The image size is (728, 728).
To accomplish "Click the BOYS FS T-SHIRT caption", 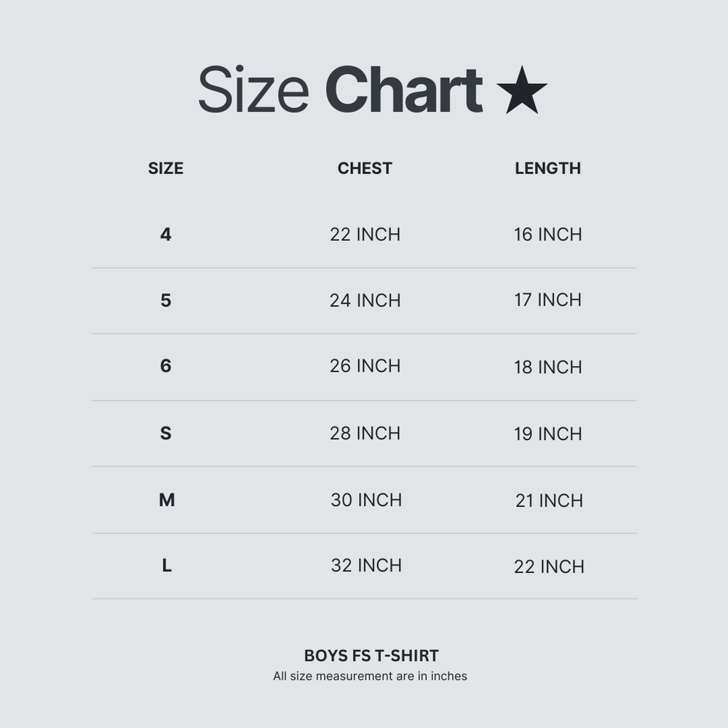I will pyautogui.click(x=371, y=655).
